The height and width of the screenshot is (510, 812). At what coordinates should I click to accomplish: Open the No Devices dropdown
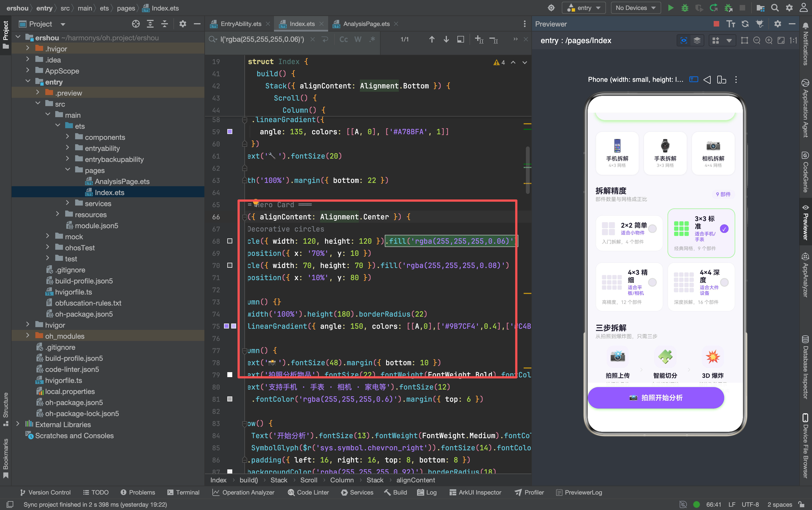tap(636, 8)
